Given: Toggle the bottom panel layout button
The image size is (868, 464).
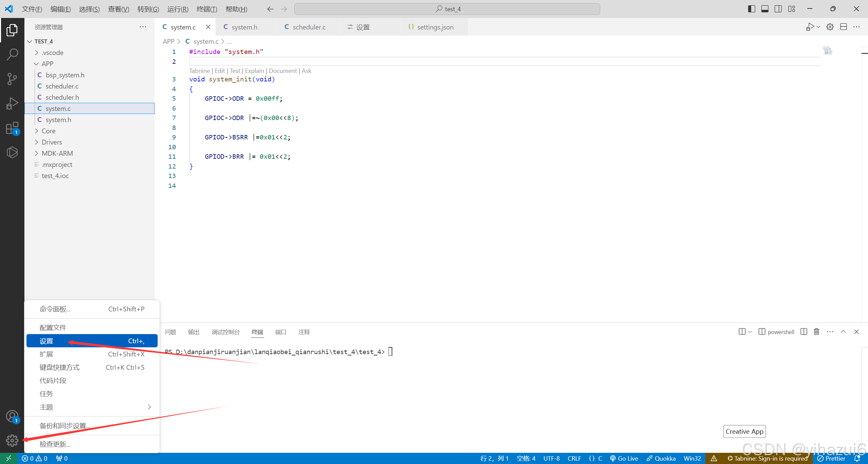Looking at the screenshot, I should pos(765,9).
